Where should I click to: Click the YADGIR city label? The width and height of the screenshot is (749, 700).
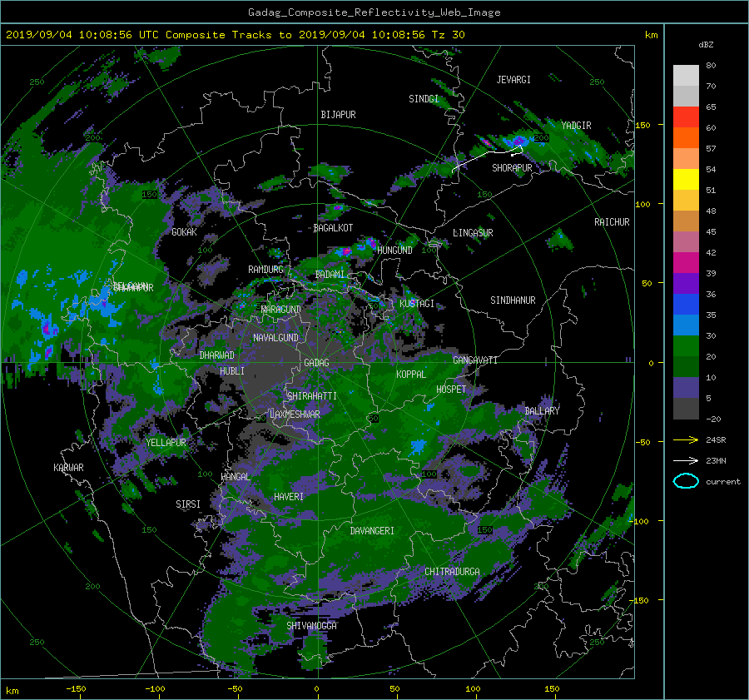(576, 126)
